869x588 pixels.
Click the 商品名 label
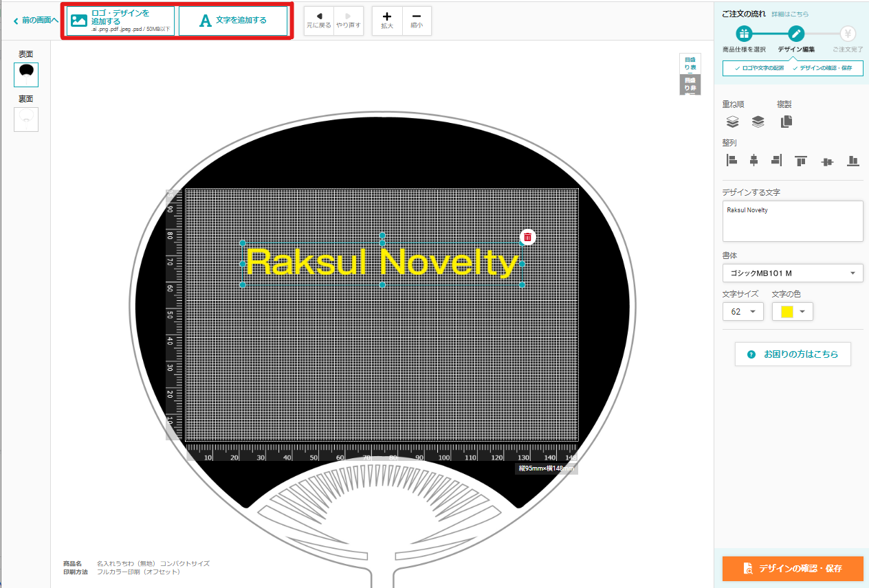(x=72, y=563)
